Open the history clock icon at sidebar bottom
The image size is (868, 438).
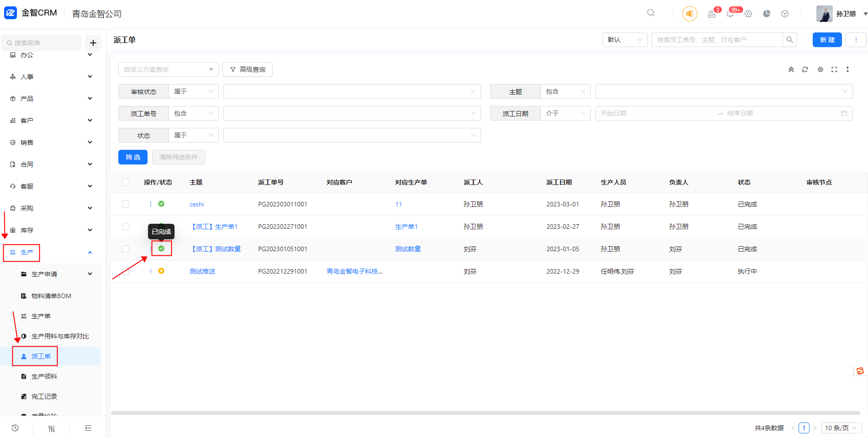(x=15, y=428)
